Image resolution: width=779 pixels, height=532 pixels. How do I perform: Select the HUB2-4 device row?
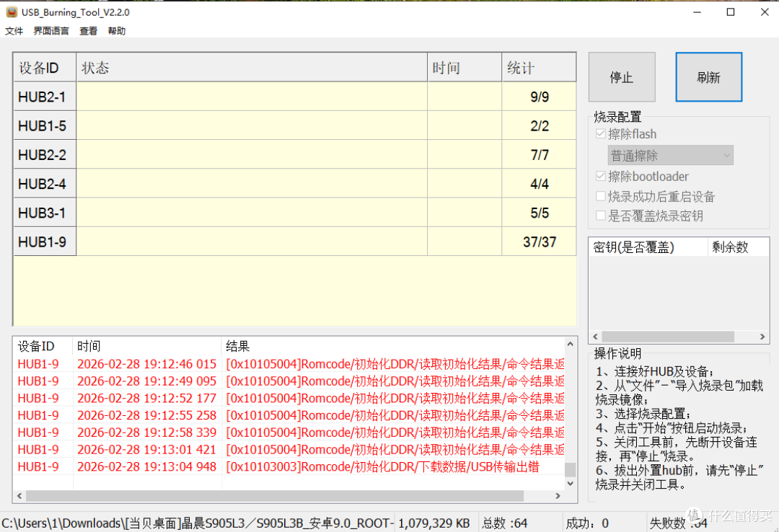tap(294, 184)
